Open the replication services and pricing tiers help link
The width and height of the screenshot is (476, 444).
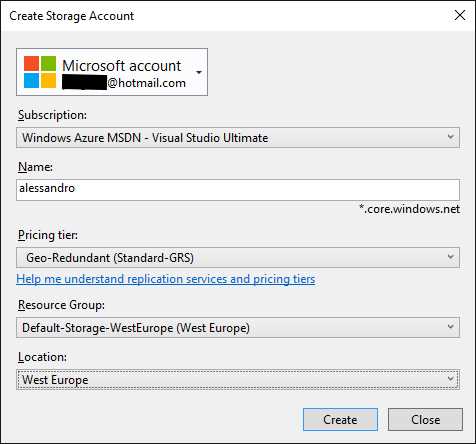tap(166, 279)
